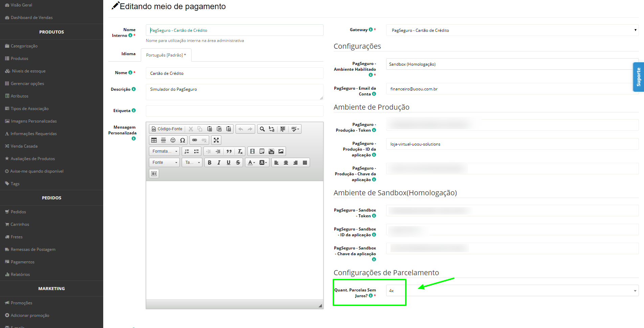
Task: Open Quant. Parcelas Sem Juros dropdown
Action: [x=512, y=290]
